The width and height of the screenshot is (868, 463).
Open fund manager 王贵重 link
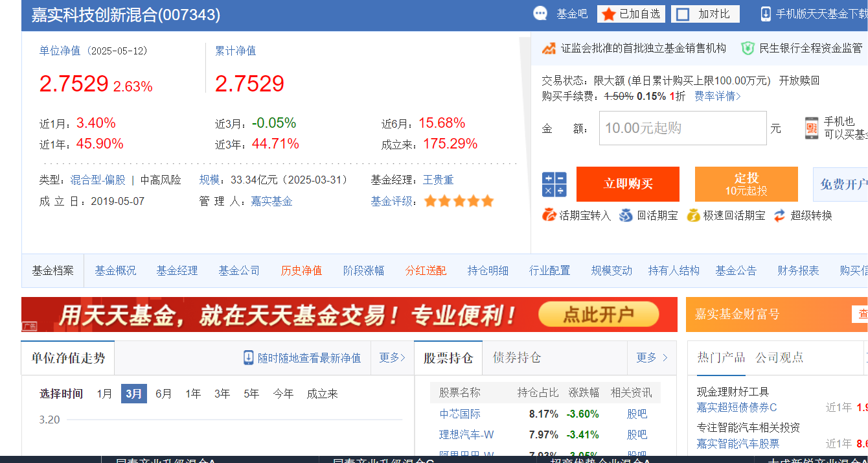click(439, 180)
